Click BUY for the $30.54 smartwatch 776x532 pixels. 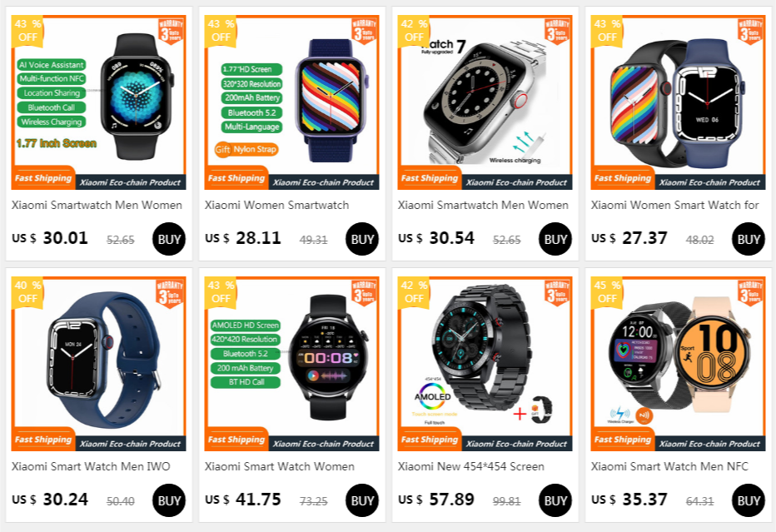pyautogui.click(x=555, y=239)
